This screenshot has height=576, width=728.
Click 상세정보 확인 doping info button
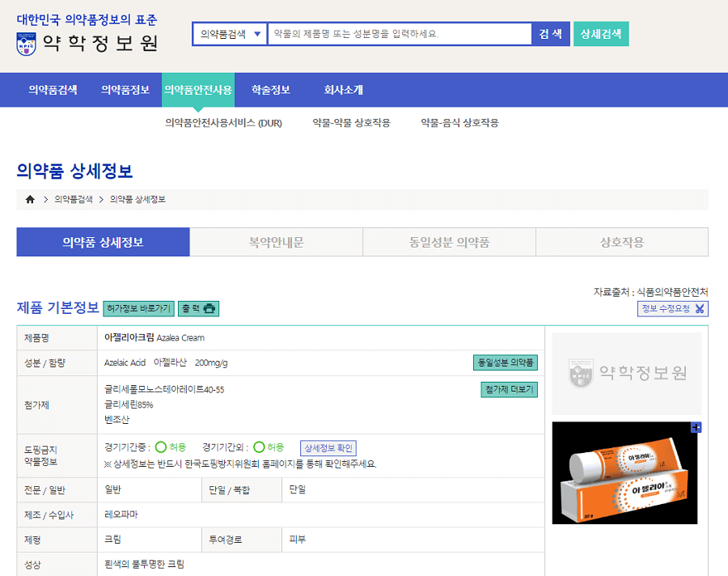pos(328,448)
